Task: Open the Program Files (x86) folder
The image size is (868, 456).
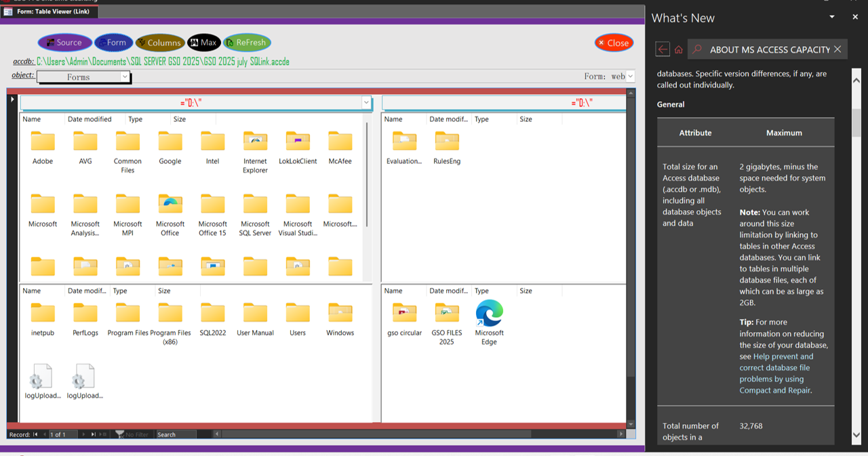Action: coord(170,325)
